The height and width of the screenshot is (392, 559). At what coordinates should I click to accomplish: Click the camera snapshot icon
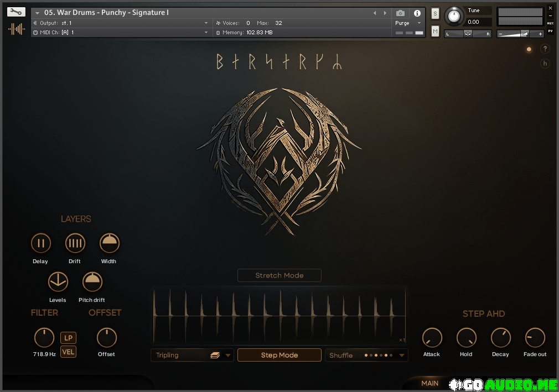(400, 13)
